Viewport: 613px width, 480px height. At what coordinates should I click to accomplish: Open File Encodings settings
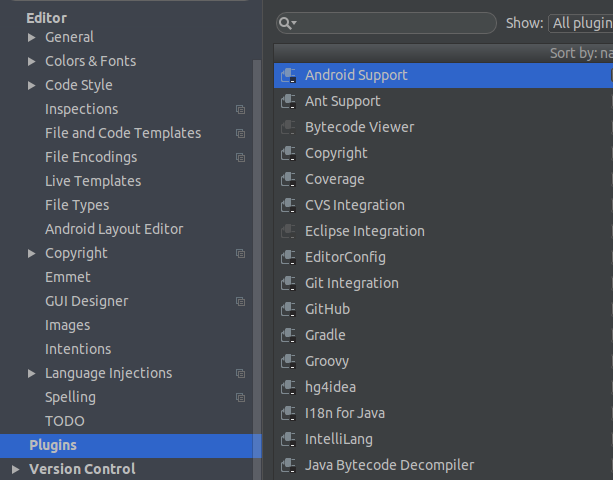pyautogui.click(x=91, y=158)
